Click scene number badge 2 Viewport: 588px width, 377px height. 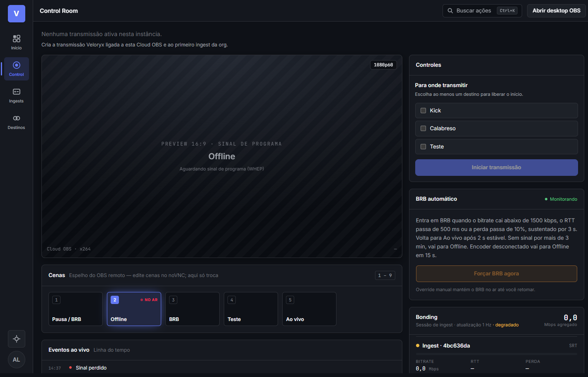point(115,300)
